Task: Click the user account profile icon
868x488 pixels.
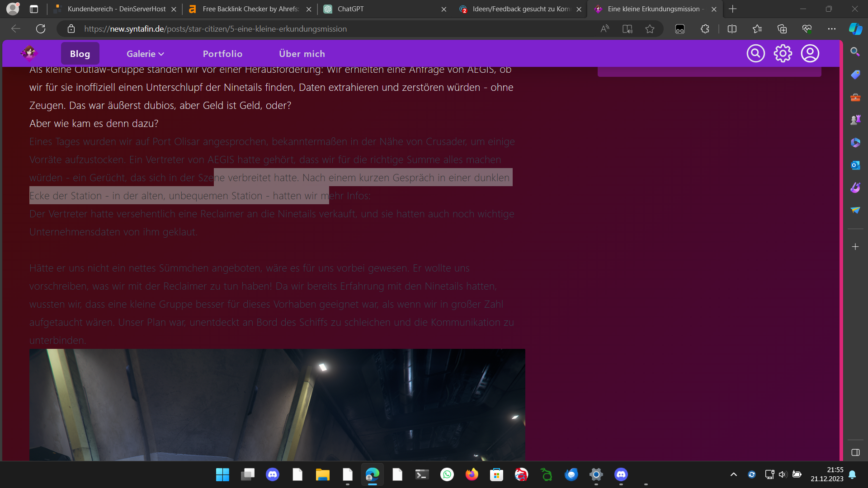Action: 810,53
